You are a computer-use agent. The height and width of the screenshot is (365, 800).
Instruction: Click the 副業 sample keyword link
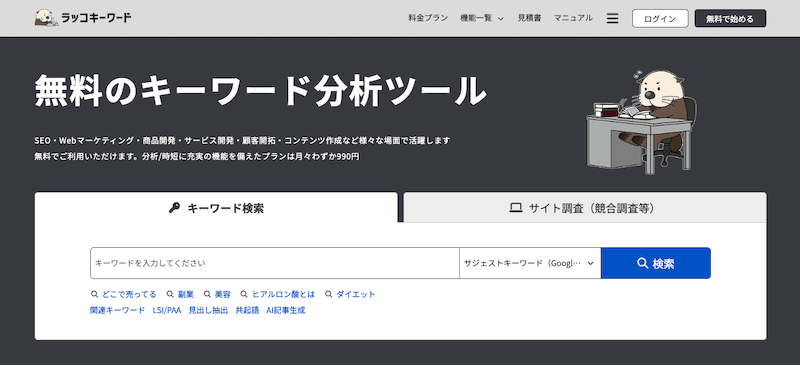186,294
